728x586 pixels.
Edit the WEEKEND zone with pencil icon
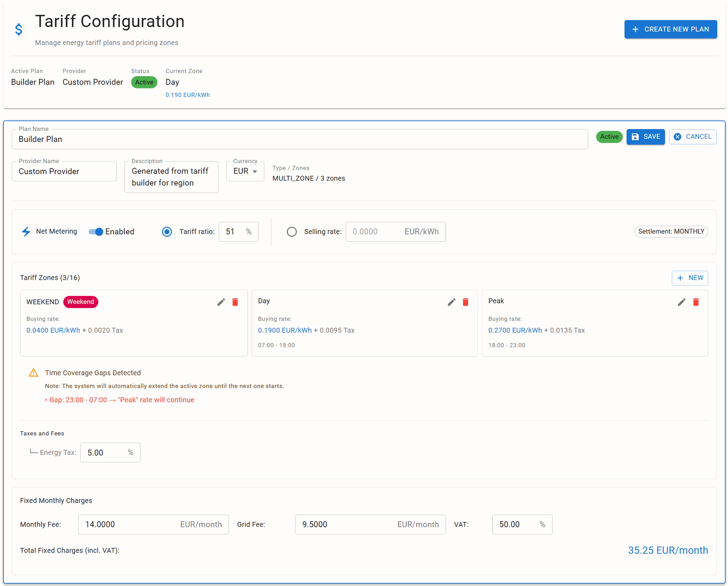click(x=221, y=302)
